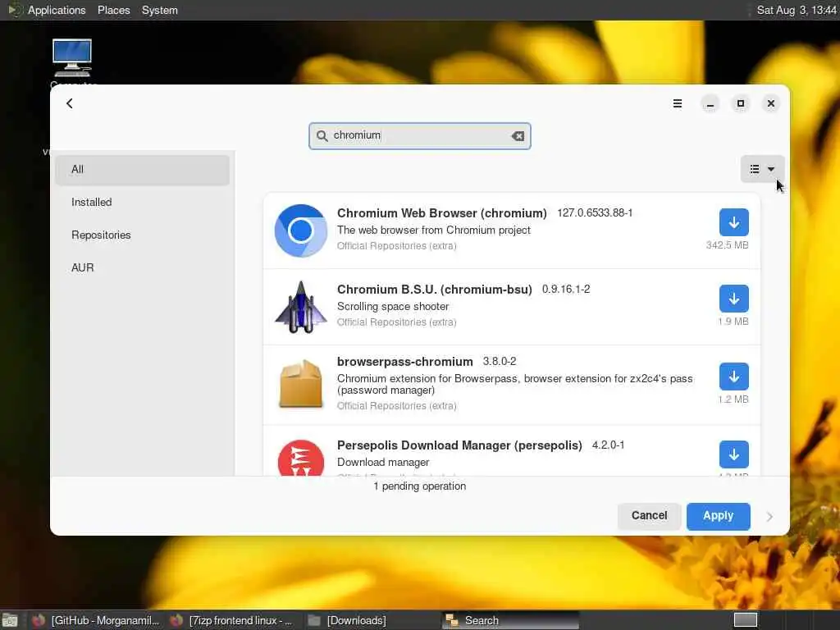Viewport: 840px width, 630px height.
Task: Open the hamburger menu in the header bar
Action: tap(677, 103)
